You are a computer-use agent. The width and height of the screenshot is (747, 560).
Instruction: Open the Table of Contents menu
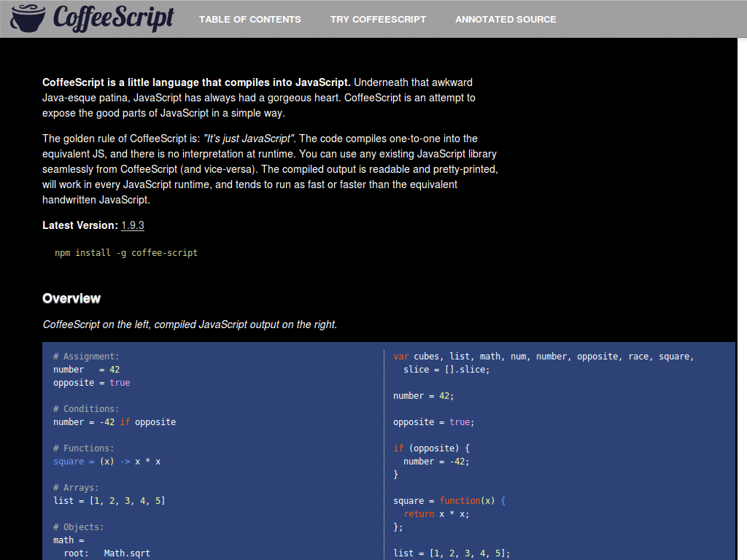tap(249, 20)
